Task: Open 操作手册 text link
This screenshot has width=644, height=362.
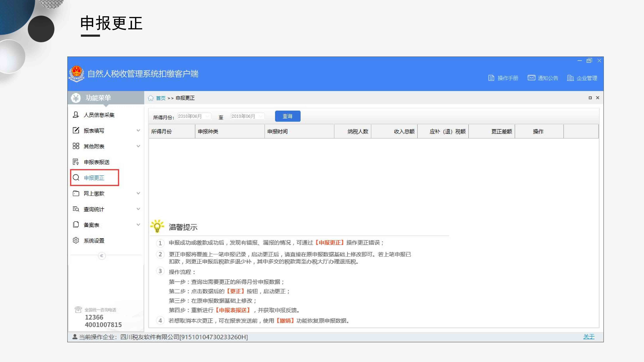Action: [x=508, y=78]
